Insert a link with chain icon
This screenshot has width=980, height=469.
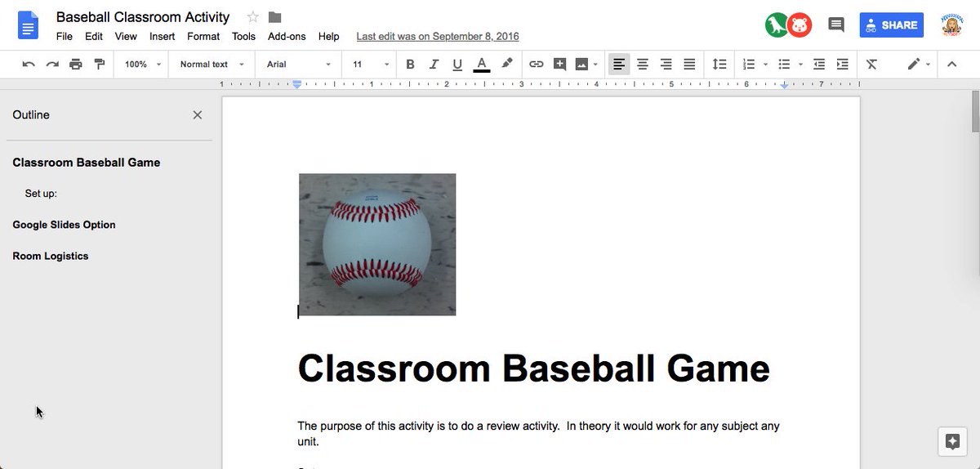tap(537, 64)
